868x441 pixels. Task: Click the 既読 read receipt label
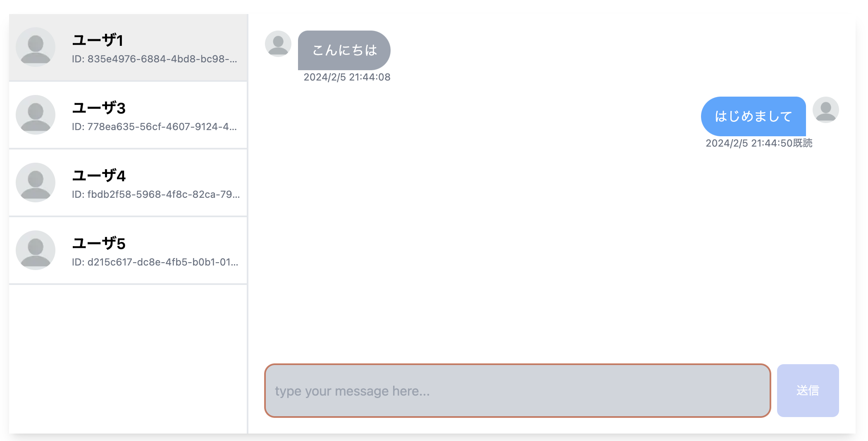pos(802,143)
